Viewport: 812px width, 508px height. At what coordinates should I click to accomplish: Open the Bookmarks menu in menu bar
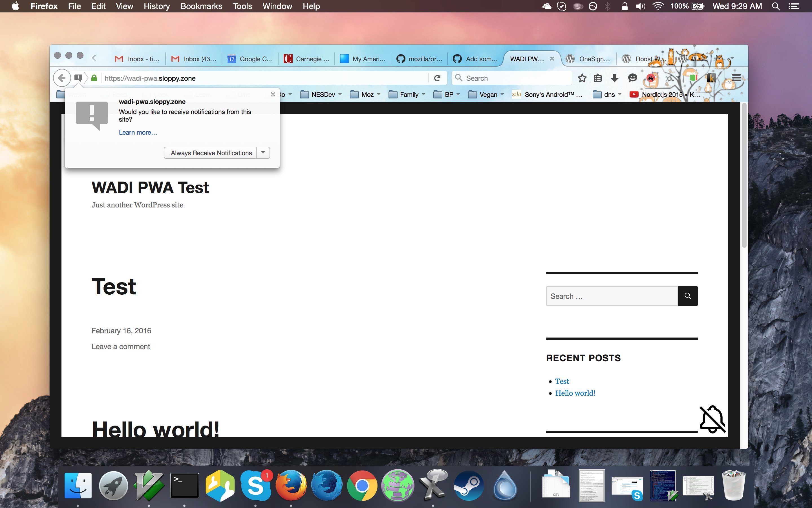pyautogui.click(x=201, y=6)
